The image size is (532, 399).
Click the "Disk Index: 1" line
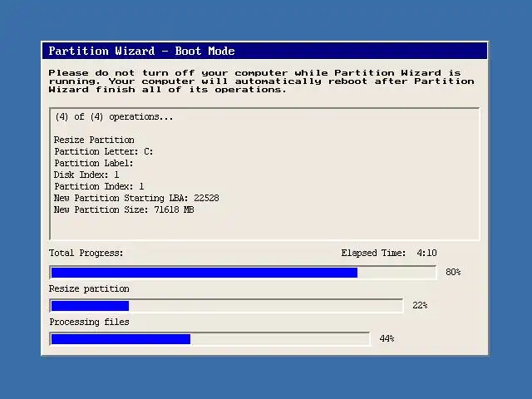86,175
